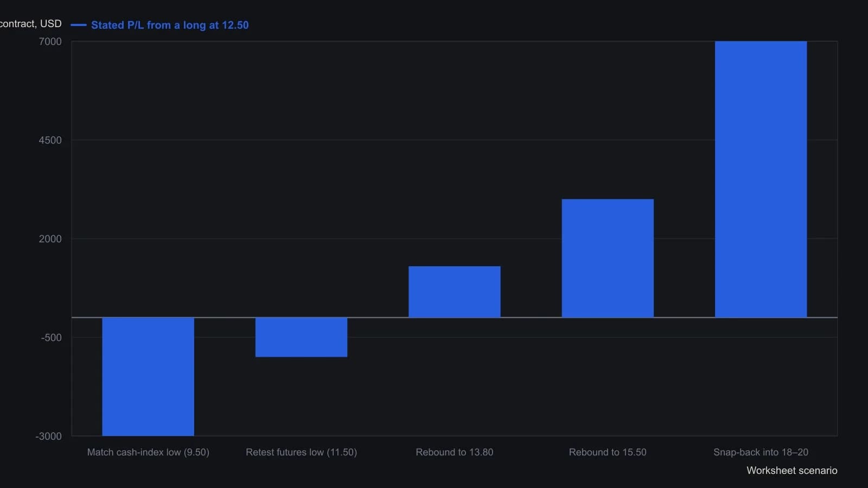Click the 'Rebound to 15.50' bar
The height and width of the screenshot is (488, 868).
pos(608,258)
